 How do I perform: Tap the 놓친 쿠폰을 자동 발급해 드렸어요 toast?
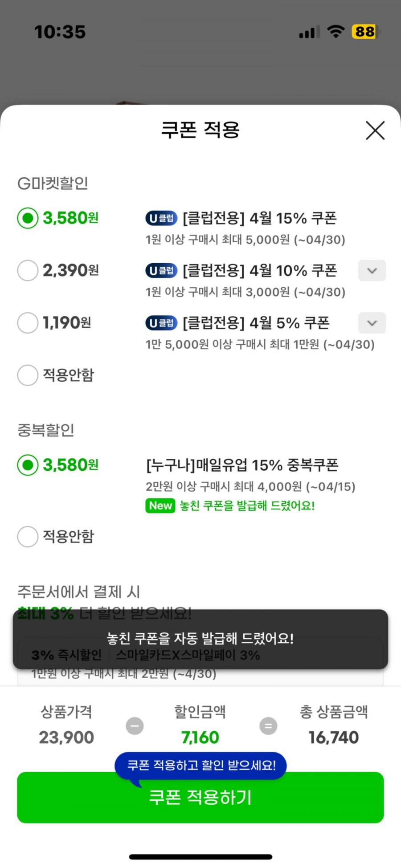(200, 639)
